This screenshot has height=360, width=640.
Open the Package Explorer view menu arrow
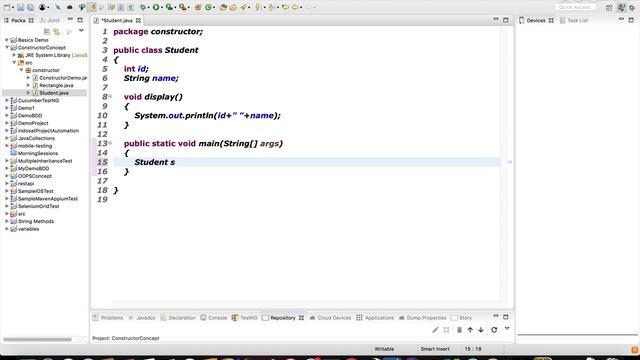click(x=81, y=31)
